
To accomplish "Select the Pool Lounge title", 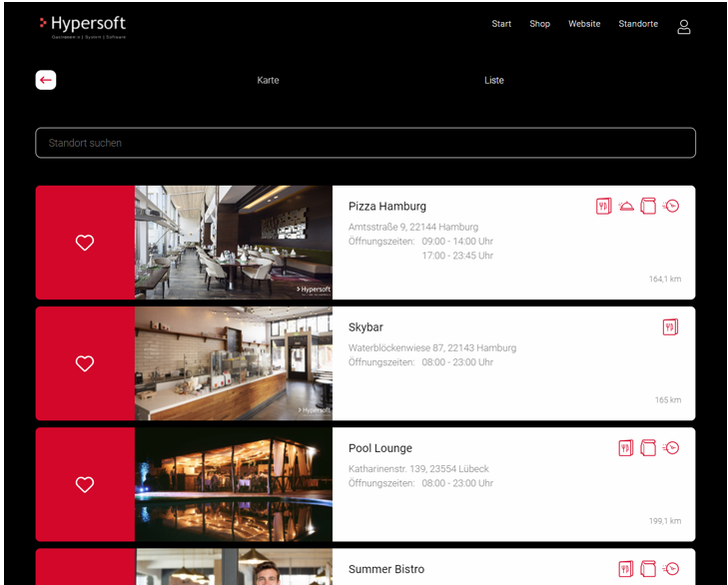I will [x=380, y=448].
